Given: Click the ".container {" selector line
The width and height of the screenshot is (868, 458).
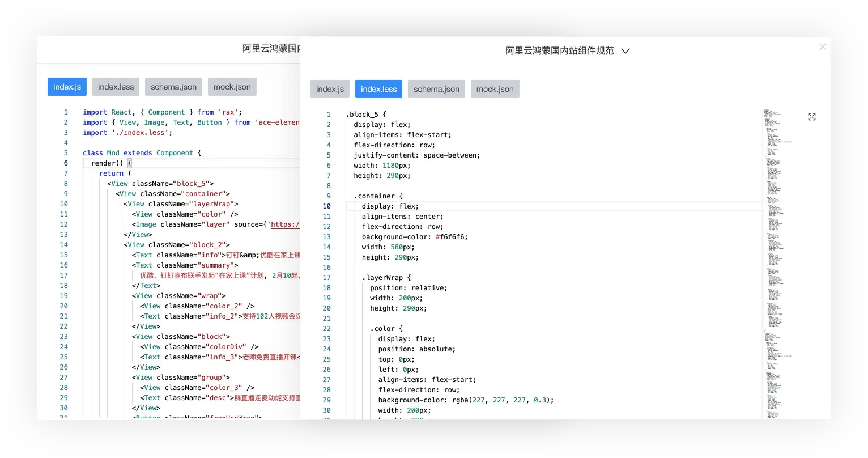Looking at the screenshot, I should (378, 196).
